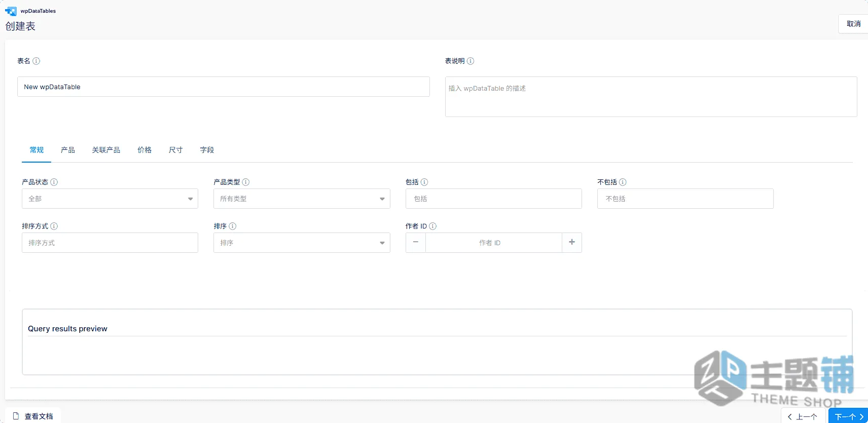Click info icon beside 排序 label
This screenshot has height=423, width=868.
pyautogui.click(x=232, y=226)
